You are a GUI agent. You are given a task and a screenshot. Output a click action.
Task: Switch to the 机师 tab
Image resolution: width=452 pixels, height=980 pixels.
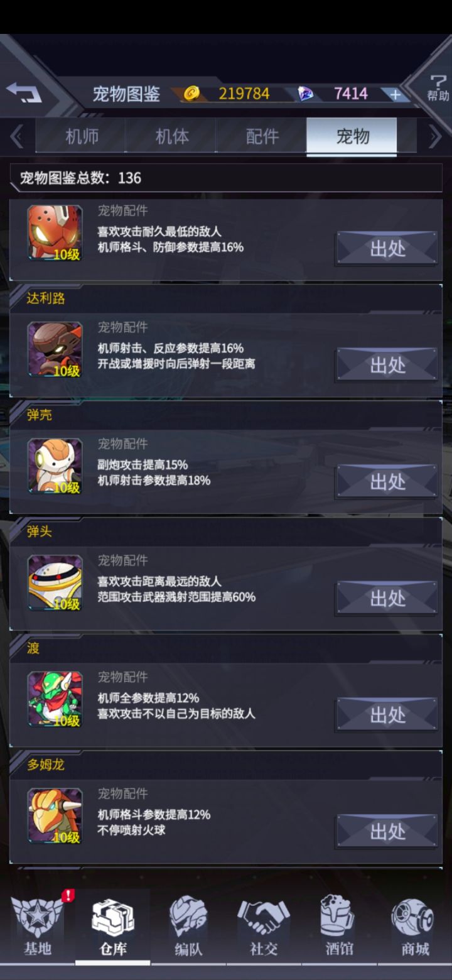82,136
